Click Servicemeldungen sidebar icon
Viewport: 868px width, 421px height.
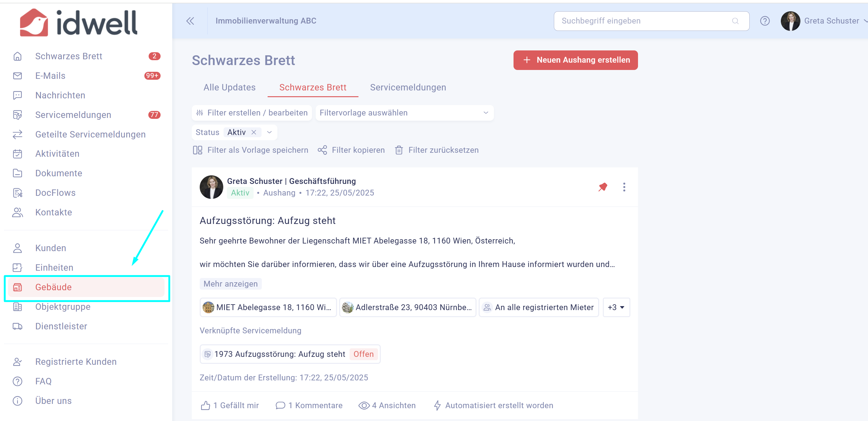(x=17, y=115)
